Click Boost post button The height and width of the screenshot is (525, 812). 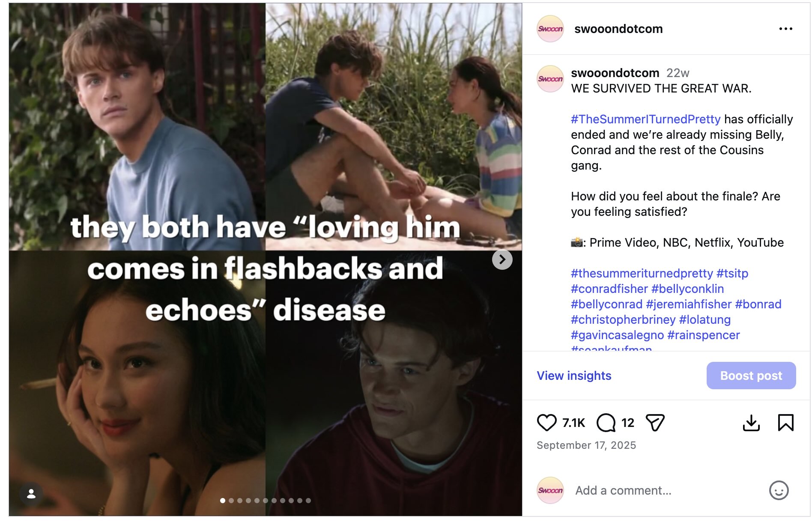tap(751, 376)
